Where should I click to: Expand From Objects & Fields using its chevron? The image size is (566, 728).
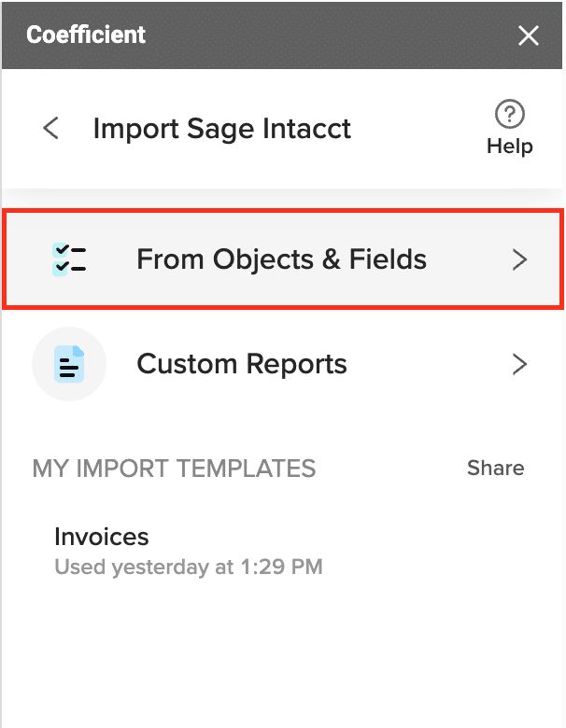[520, 260]
